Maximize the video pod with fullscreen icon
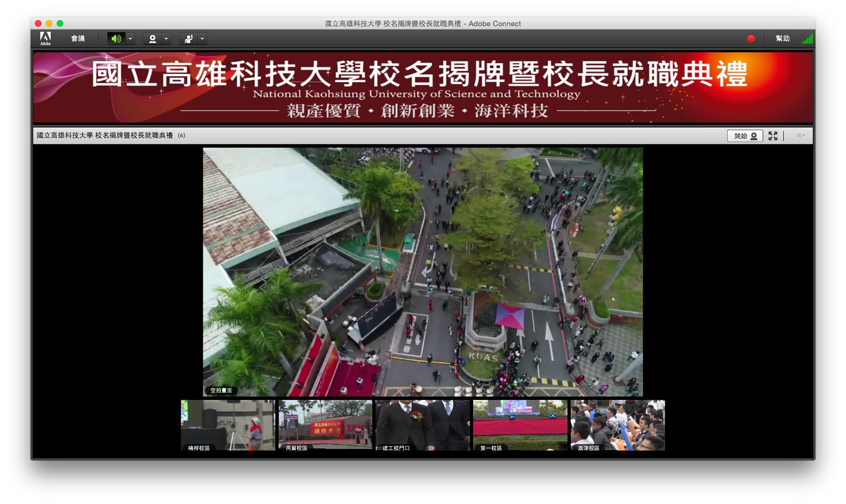 (x=773, y=136)
